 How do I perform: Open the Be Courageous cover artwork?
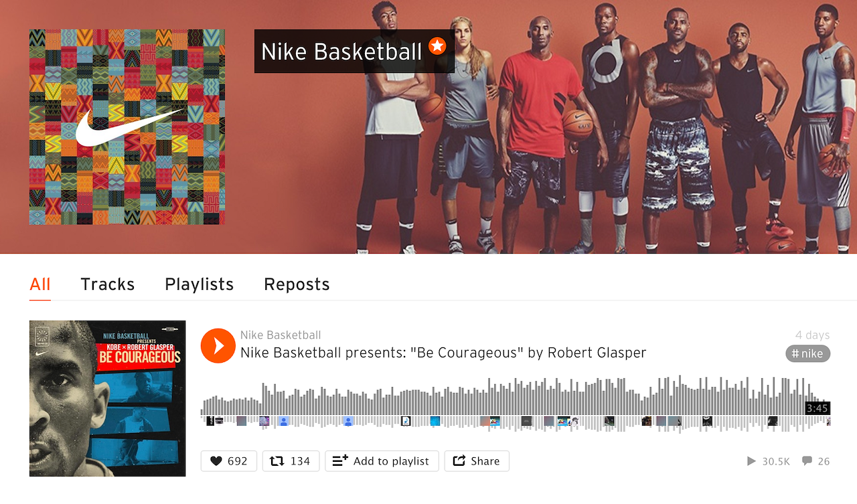coord(108,398)
